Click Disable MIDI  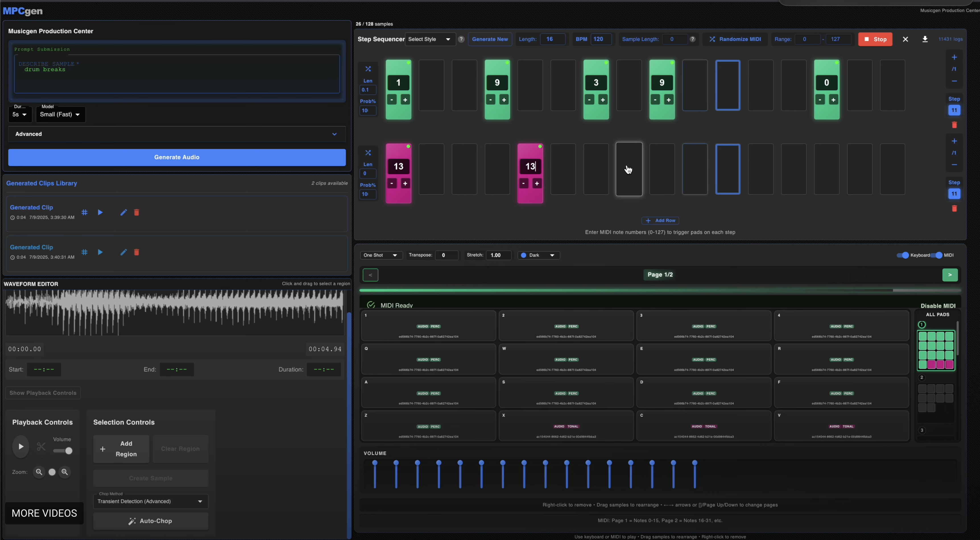click(938, 306)
